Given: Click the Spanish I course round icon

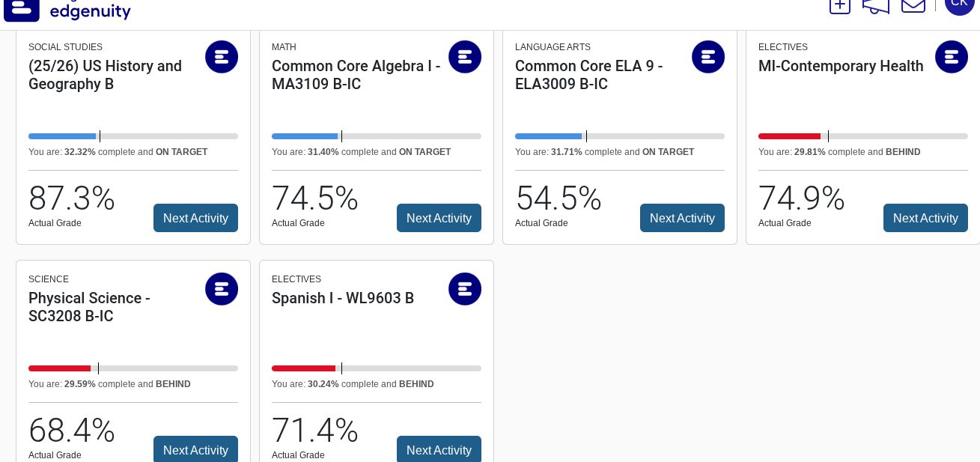Looking at the screenshot, I should coord(465,289).
